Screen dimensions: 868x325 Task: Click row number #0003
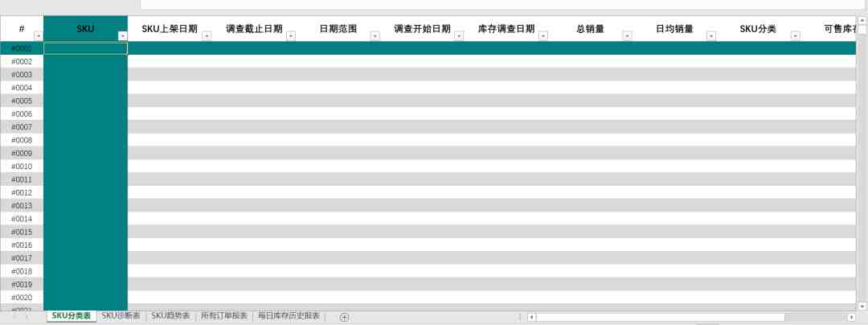[22, 75]
